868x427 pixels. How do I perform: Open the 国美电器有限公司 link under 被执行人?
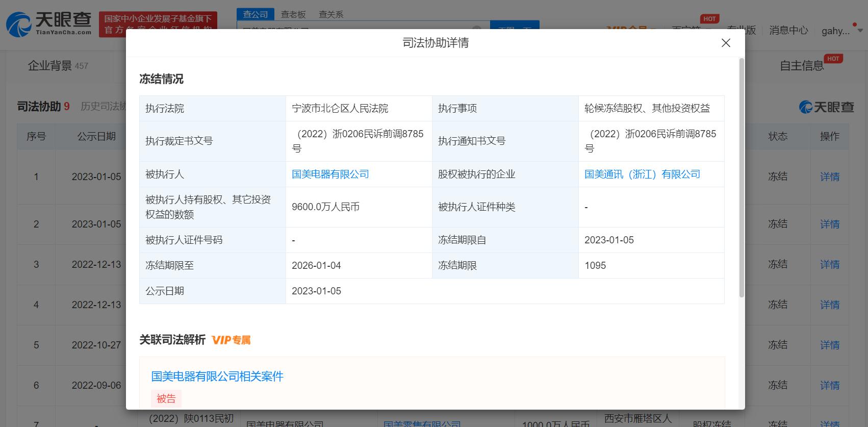point(330,174)
